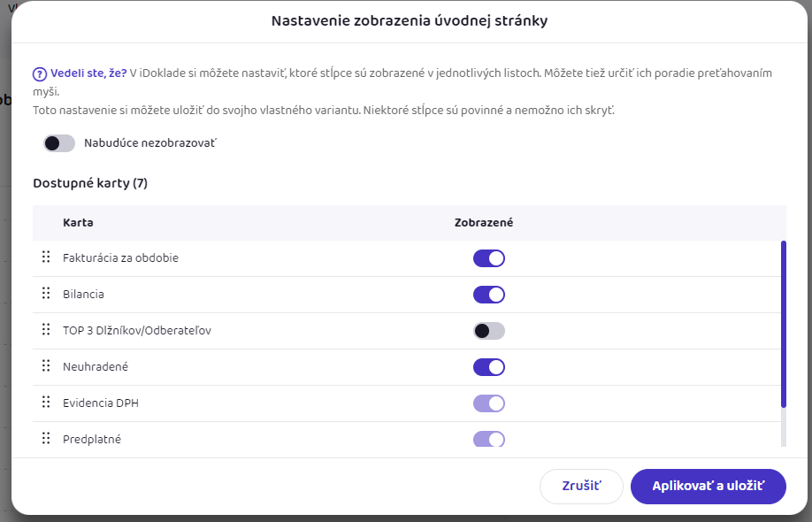Show the TOP 3 Dlžníkov/Odberateľov card

pos(489,331)
